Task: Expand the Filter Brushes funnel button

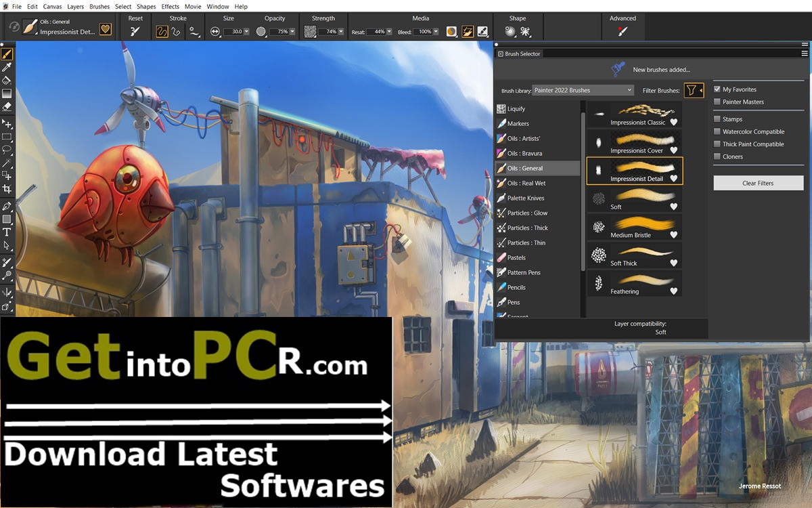Action: [x=694, y=90]
